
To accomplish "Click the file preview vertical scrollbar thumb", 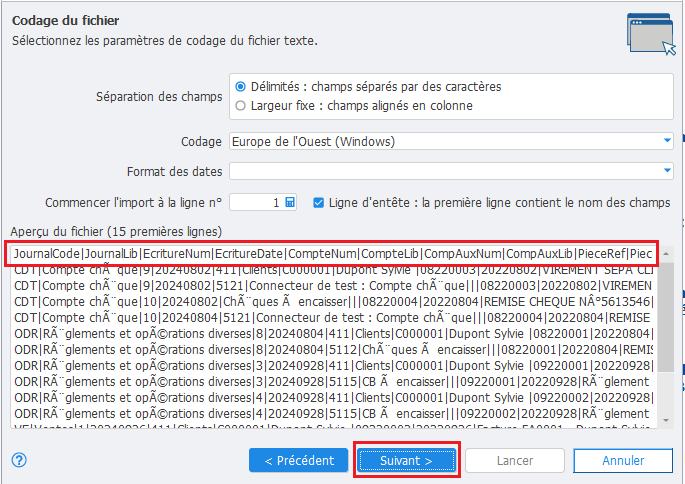I will [666, 317].
